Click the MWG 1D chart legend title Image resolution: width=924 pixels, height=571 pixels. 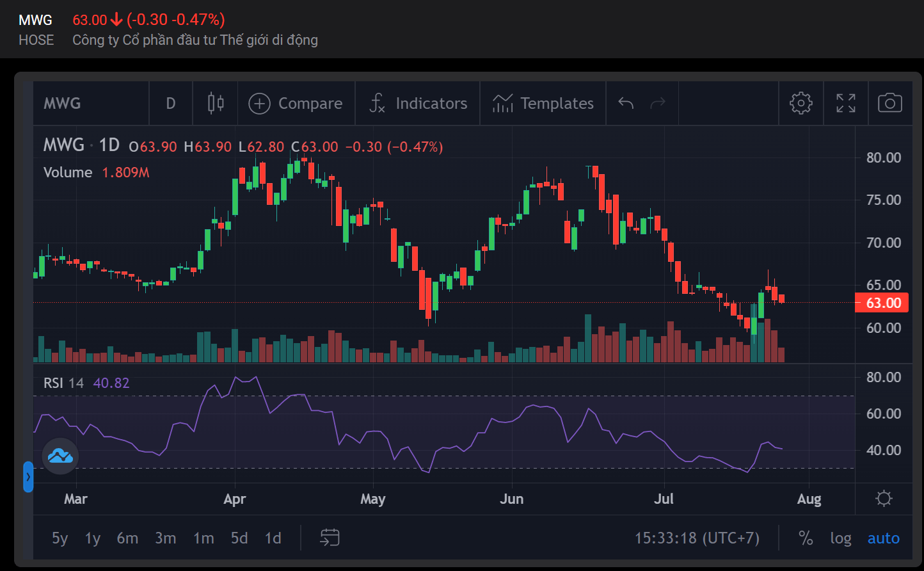[x=81, y=145]
